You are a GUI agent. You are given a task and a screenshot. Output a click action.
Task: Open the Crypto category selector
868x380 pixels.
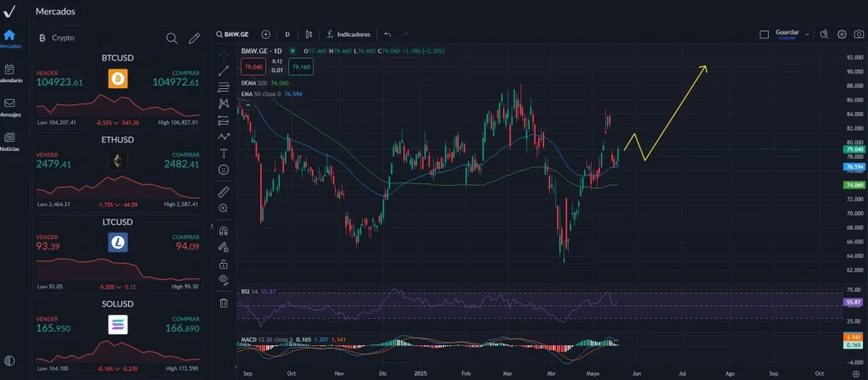click(57, 37)
